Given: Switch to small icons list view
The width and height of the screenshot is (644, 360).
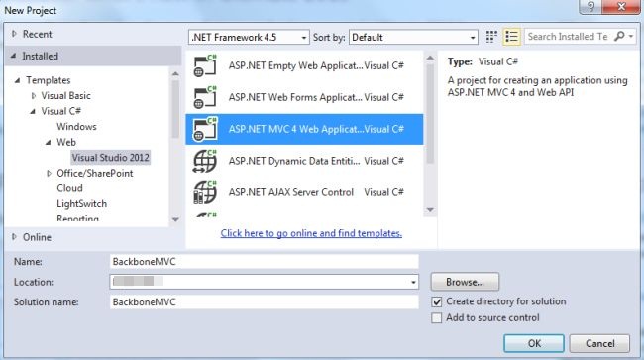Looking at the screenshot, I should 512,37.
